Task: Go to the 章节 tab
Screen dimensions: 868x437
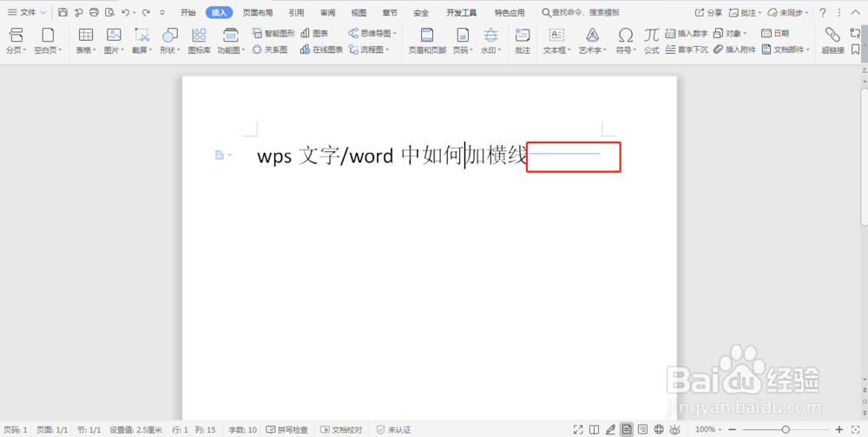Action: click(x=390, y=13)
